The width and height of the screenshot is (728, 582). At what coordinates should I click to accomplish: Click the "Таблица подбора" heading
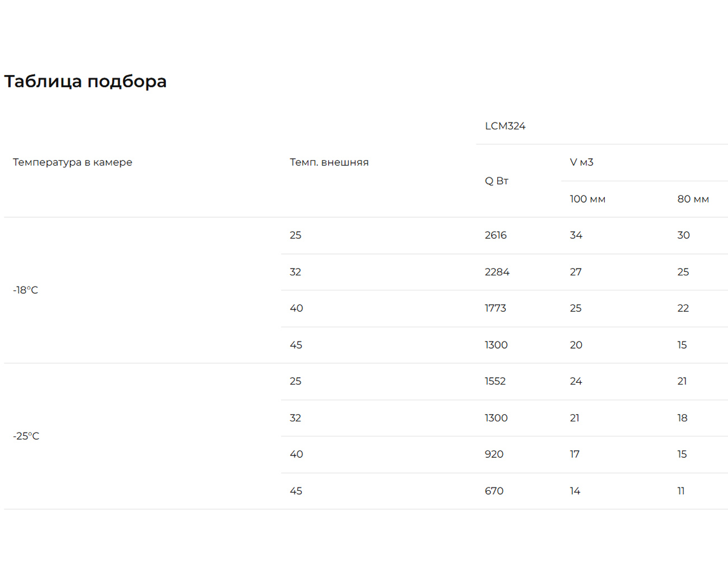point(85,81)
